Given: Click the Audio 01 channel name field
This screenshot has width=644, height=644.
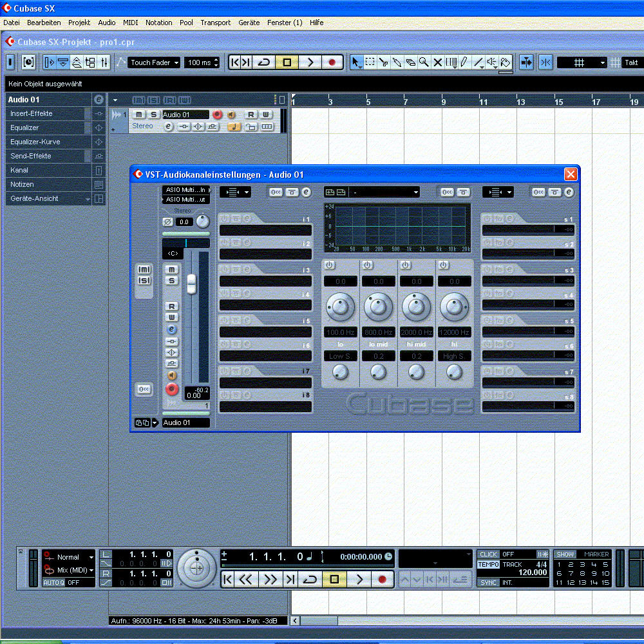Looking at the screenshot, I should (185, 422).
